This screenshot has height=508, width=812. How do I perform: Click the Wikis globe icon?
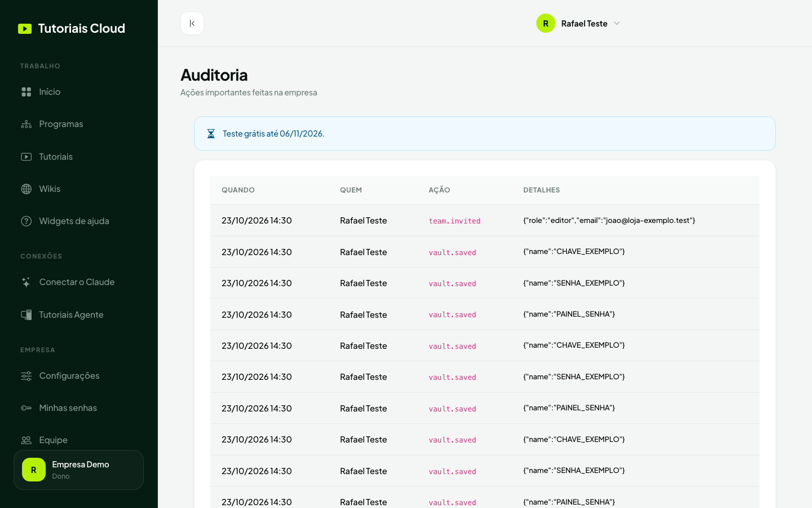27,189
